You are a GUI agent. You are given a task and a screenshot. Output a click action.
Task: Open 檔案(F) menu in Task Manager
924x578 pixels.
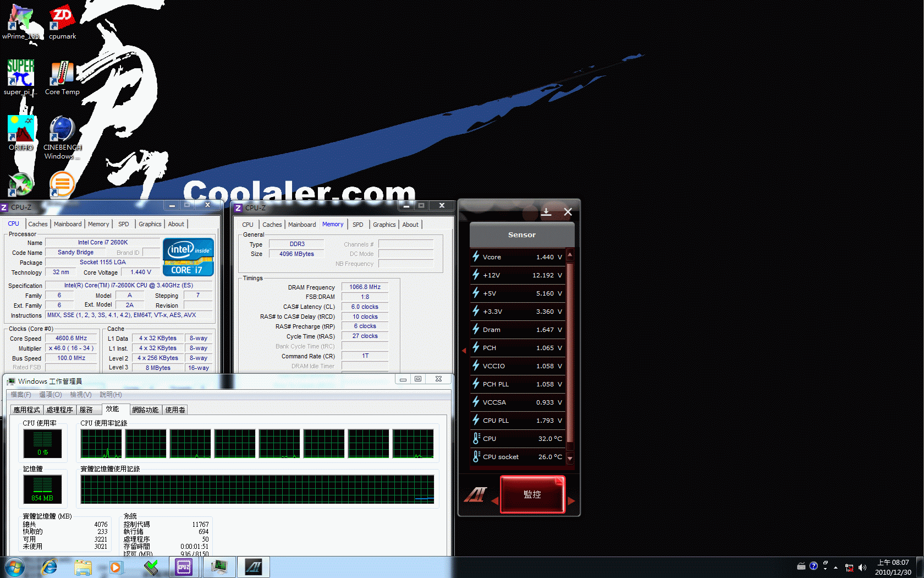pos(21,395)
